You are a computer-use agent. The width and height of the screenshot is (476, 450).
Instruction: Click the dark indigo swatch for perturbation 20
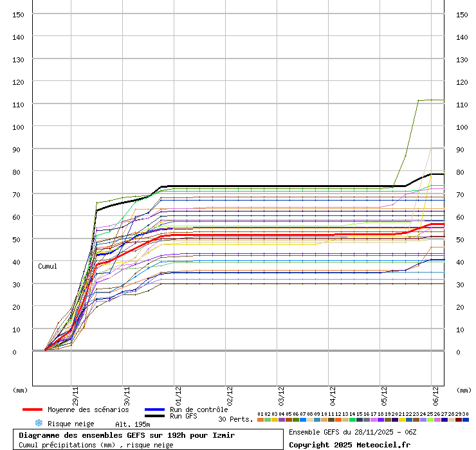[395, 420]
